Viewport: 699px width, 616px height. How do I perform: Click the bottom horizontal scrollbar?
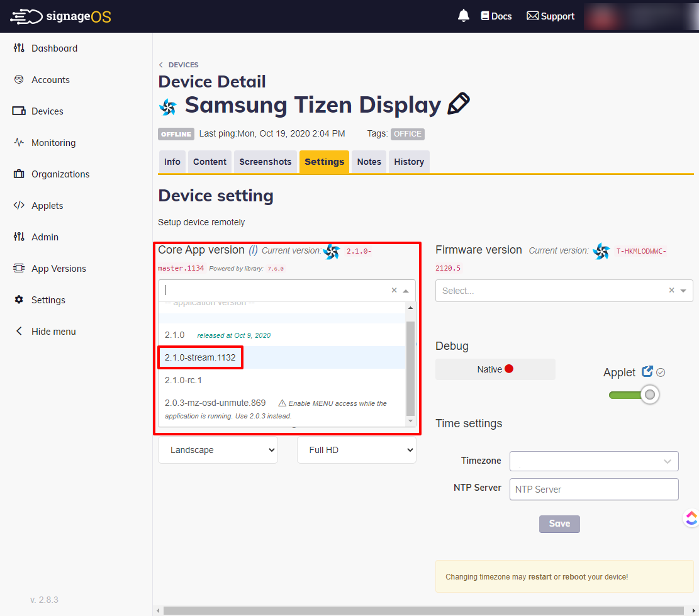point(422,609)
